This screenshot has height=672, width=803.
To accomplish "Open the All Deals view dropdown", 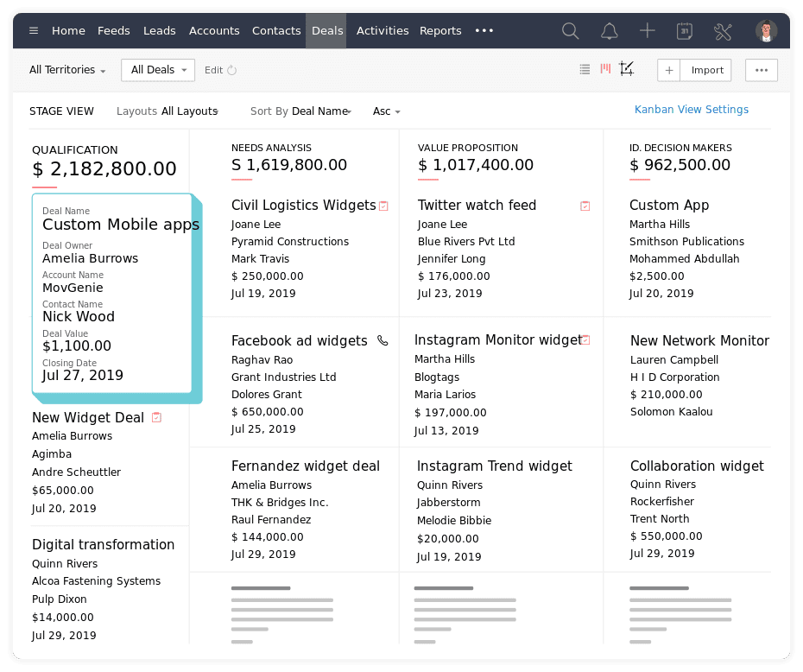I will (158, 70).
